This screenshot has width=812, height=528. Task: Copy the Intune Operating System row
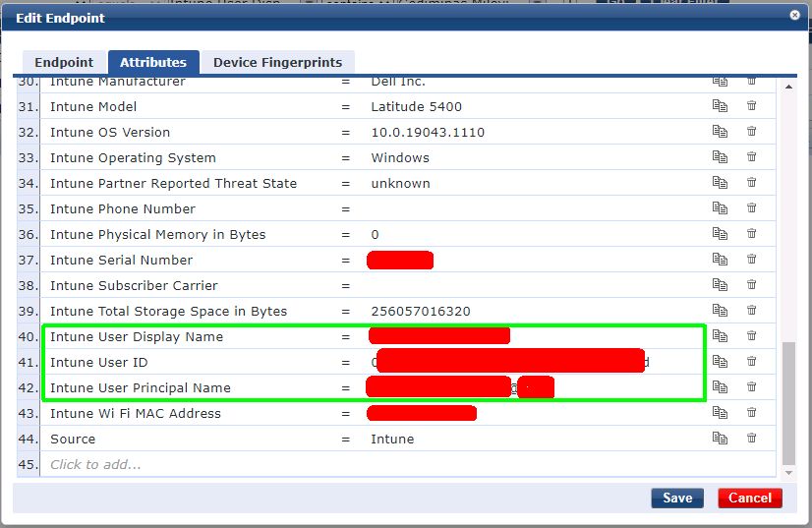pyautogui.click(x=720, y=156)
